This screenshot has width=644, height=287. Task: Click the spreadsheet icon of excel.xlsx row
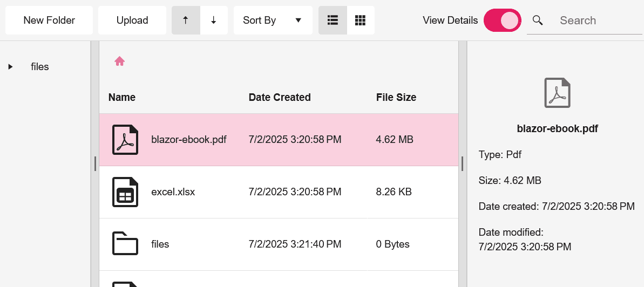[x=125, y=192]
